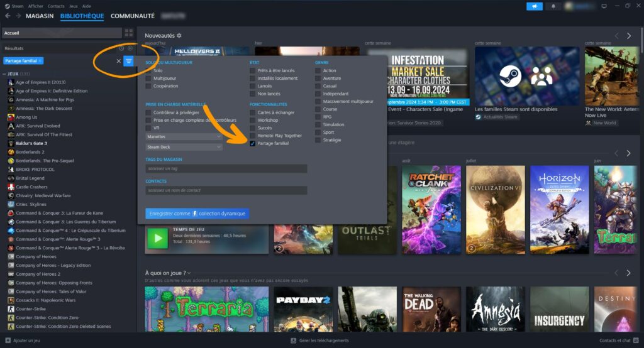The width and height of the screenshot is (644, 348).
Task: Enable the Coopération filter checkbox
Action: point(148,86)
